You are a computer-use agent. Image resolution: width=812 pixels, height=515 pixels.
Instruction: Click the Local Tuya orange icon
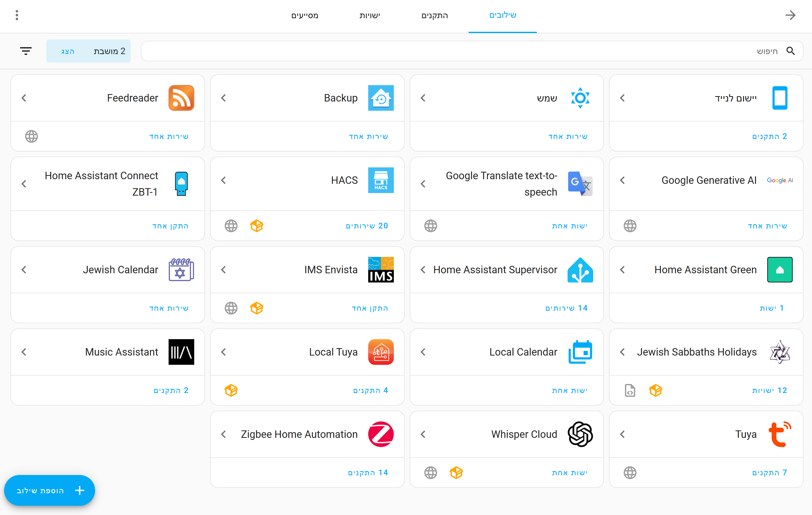(381, 352)
